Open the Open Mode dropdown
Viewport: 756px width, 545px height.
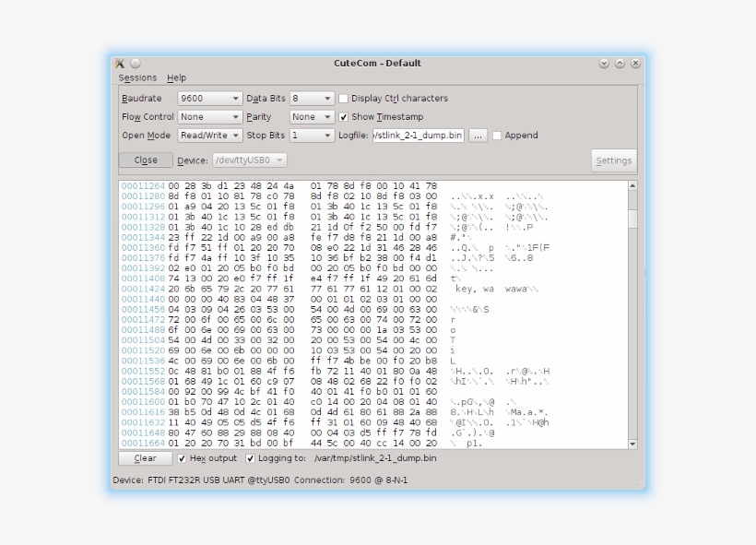tap(208, 135)
